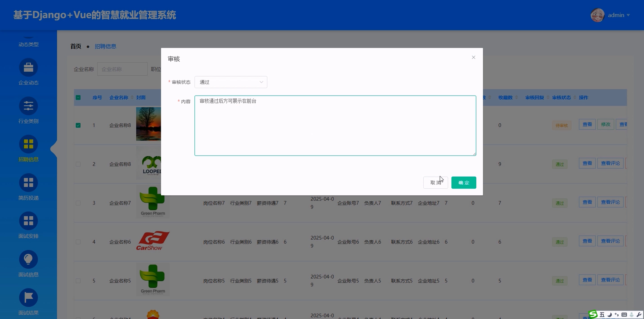Check the row 2 checkbox
Image resolution: width=644 pixels, height=319 pixels.
(x=78, y=164)
